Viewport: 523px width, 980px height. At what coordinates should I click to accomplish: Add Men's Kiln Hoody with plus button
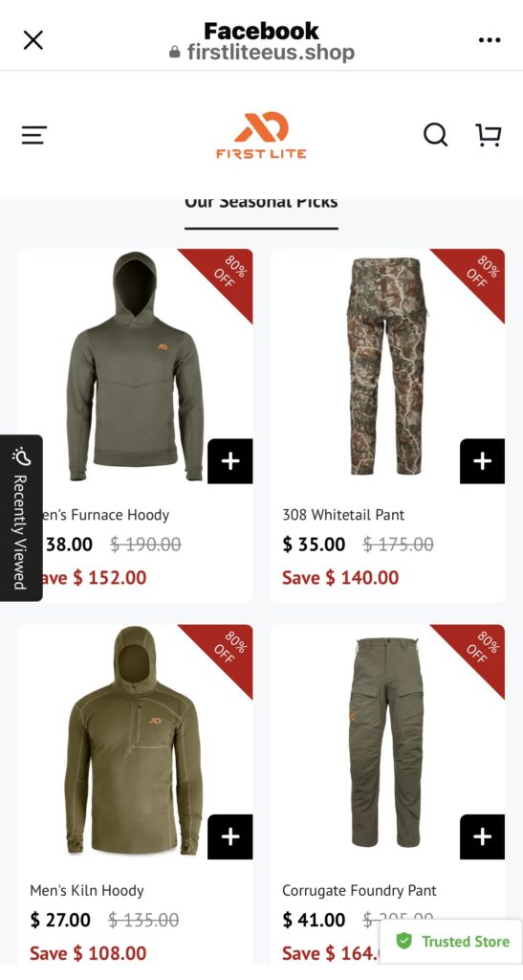tap(230, 836)
